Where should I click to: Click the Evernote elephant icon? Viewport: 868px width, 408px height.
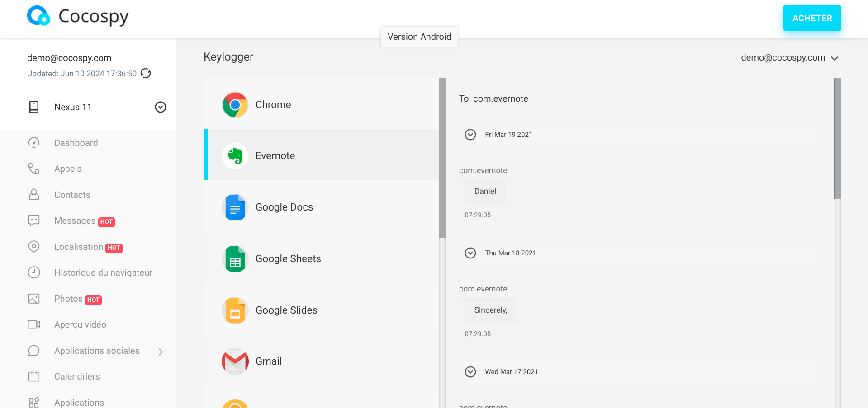pyautogui.click(x=235, y=156)
